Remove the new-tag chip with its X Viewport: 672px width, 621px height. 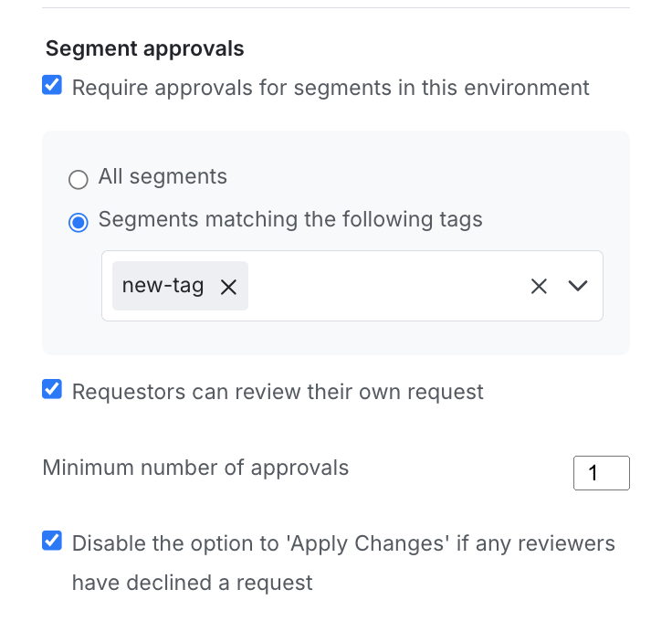click(228, 287)
